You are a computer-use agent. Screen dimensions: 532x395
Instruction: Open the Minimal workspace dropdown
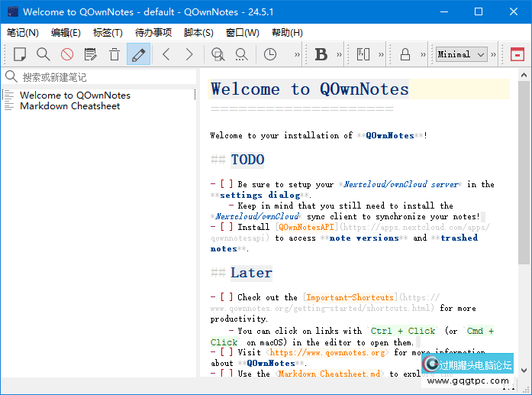[x=461, y=54]
